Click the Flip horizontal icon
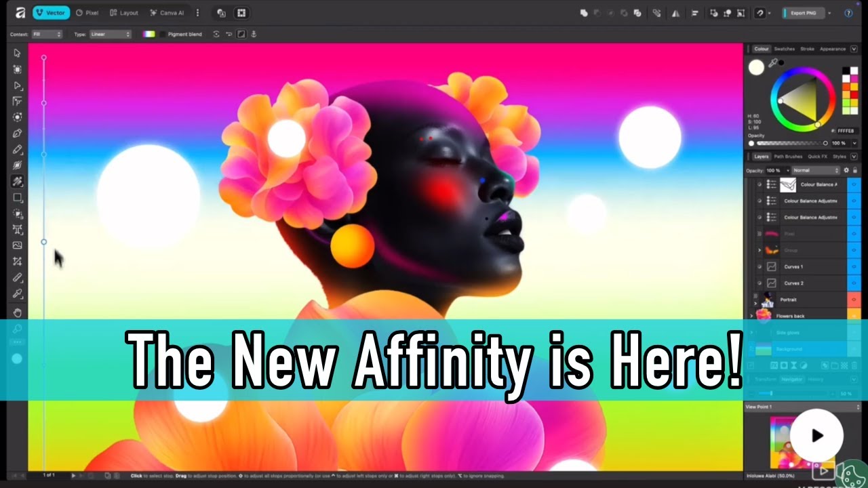Image resolution: width=868 pixels, height=488 pixels. tap(675, 13)
